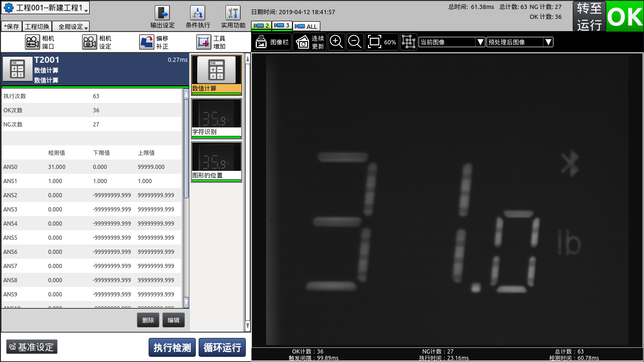The image size is (644, 362).
Task: Zoom out of the image
Action: (355, 42)
